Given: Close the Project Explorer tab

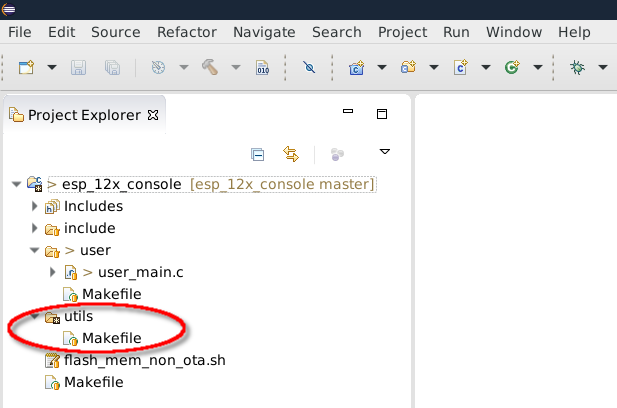Looking at the screenshot, I should (x=153, y=115).
